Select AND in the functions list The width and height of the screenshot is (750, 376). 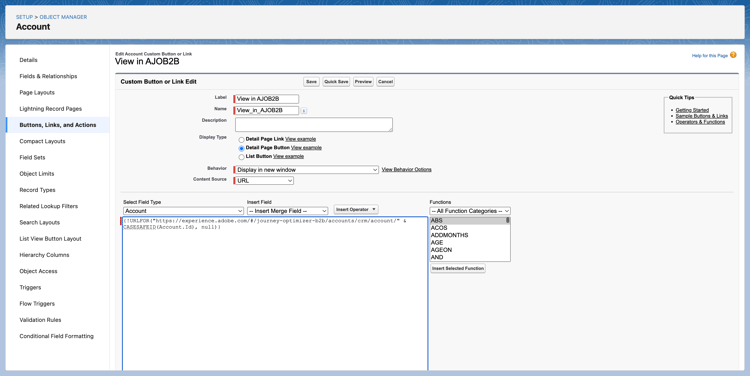click(468, 257)
